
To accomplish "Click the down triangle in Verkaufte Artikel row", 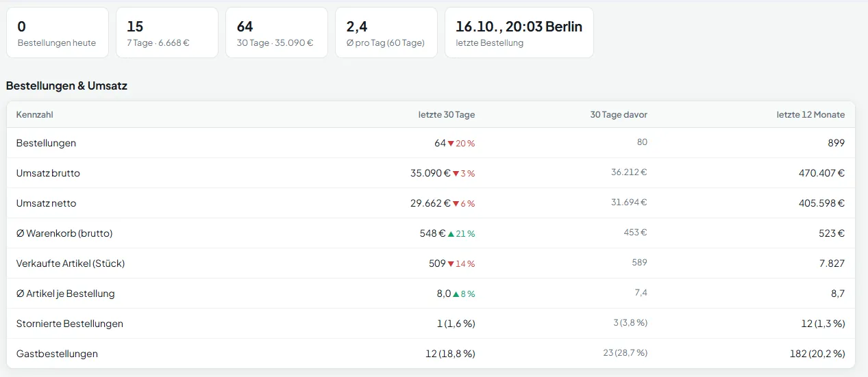I will coord(451,263).
